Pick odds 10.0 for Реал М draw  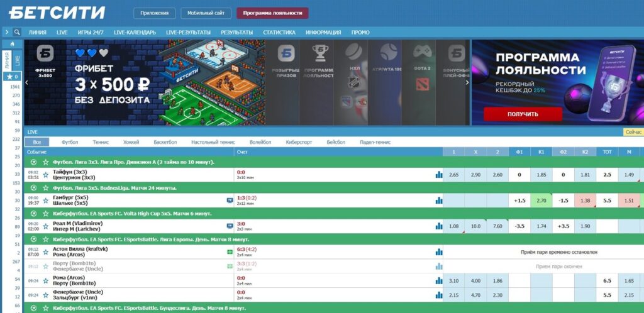(475, 226)
